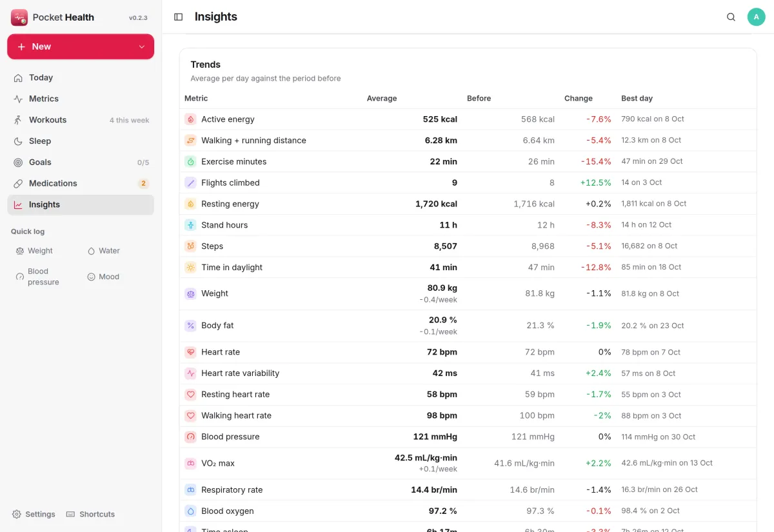774x532 pixels.
Task: Navigate to Sleep page
Action: click(81, 141)
